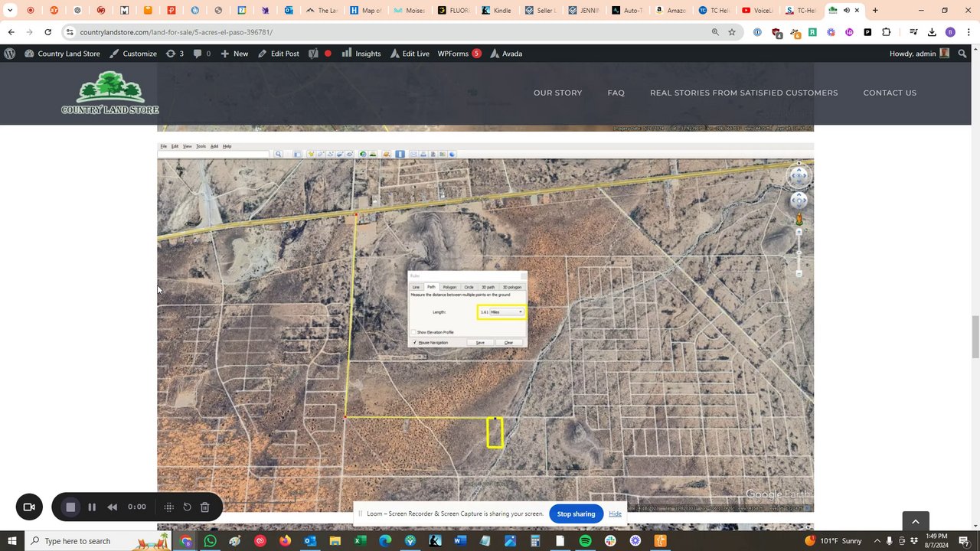Hide the Loom screen sharing notice

tap(615, 514)
